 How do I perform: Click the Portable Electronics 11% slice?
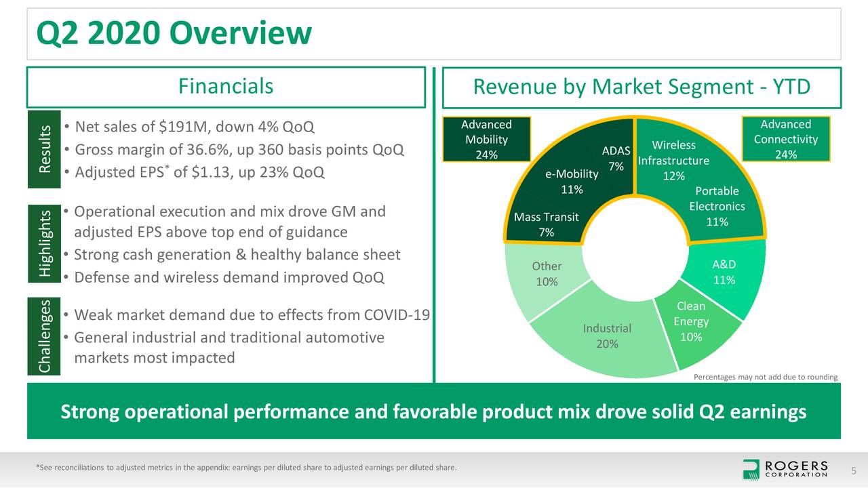717,205
